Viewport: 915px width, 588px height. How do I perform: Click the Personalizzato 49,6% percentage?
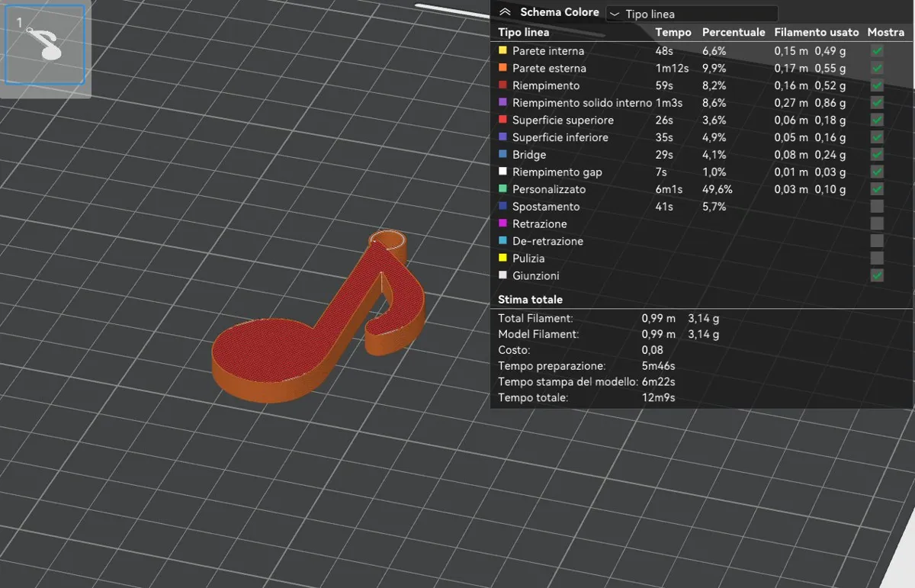pos(716,189)
